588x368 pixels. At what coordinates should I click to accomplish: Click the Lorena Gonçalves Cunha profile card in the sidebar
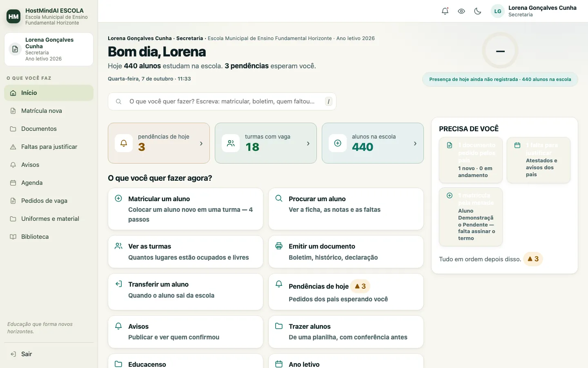tap(49, 49)
